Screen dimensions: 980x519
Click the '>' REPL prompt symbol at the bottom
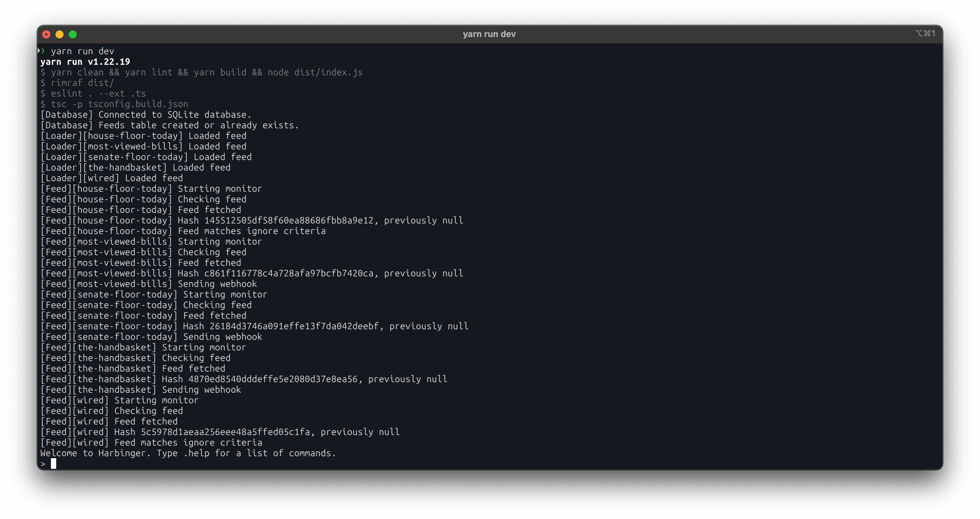[x=43, y=464]
